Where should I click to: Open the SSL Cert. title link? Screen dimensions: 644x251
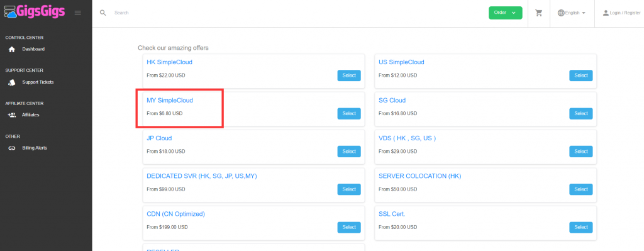pos(392,214)
